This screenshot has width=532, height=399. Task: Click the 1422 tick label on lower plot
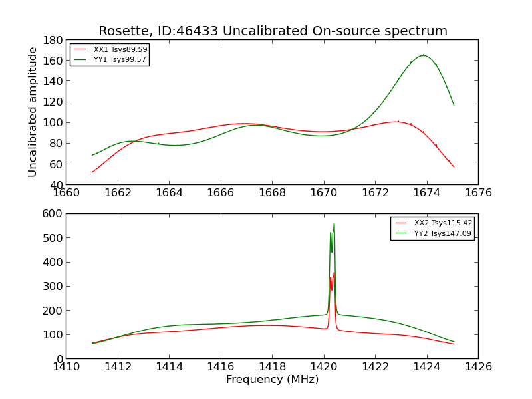[x=375, y=367]
